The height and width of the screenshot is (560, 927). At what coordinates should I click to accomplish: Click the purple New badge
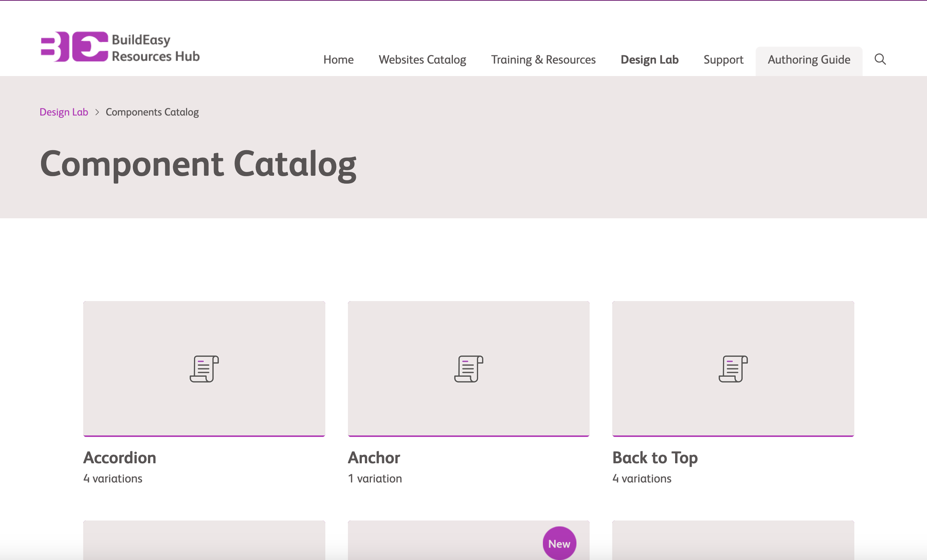point(559,543)
